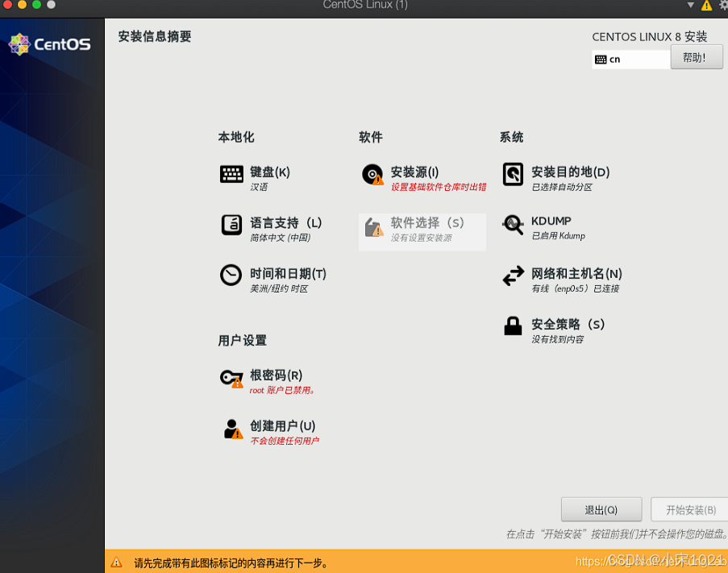Click the KDUMP magnifier icon
The height and width of the screenshot is (573, 728).
[x=513, y=225]
